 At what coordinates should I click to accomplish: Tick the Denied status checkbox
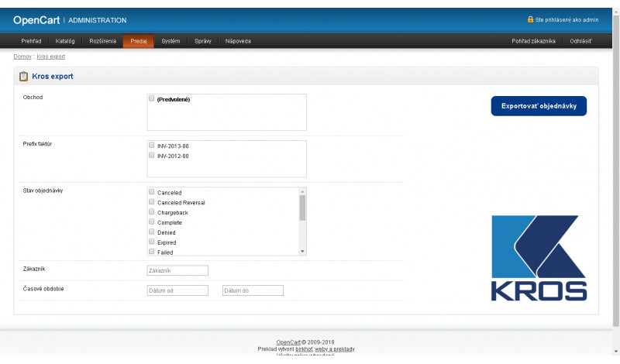click(151, 232)
